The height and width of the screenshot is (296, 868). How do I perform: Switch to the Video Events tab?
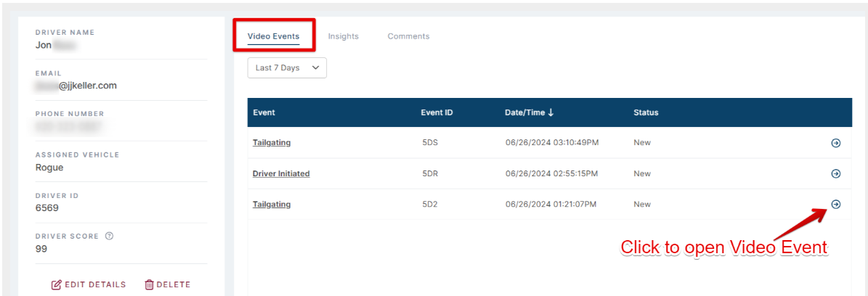273,36
